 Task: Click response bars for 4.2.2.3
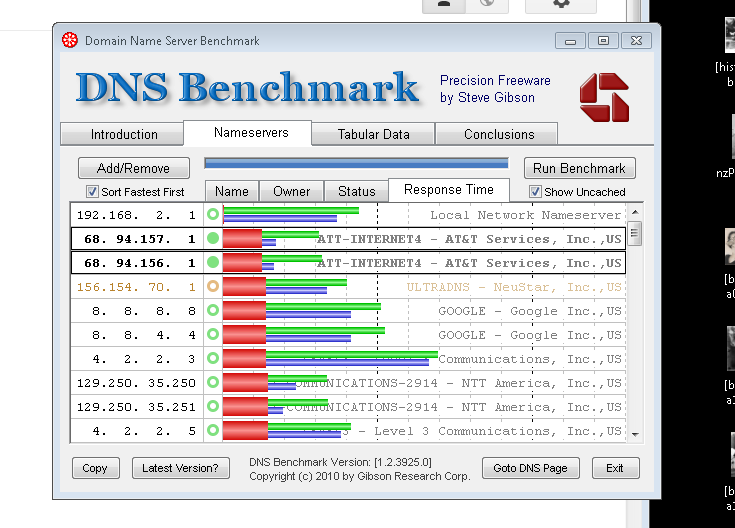click(330, 359)
